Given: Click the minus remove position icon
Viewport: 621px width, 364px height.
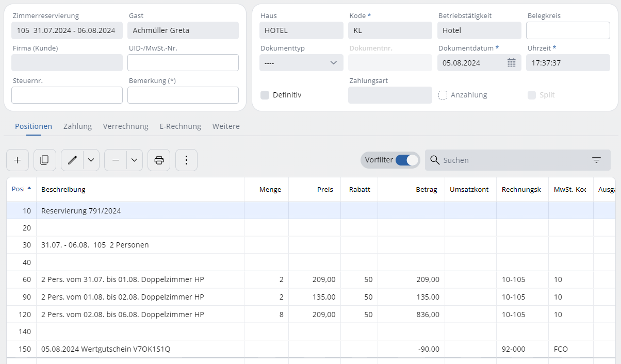Looking at the screenshot, I should [x=116, y=160].
